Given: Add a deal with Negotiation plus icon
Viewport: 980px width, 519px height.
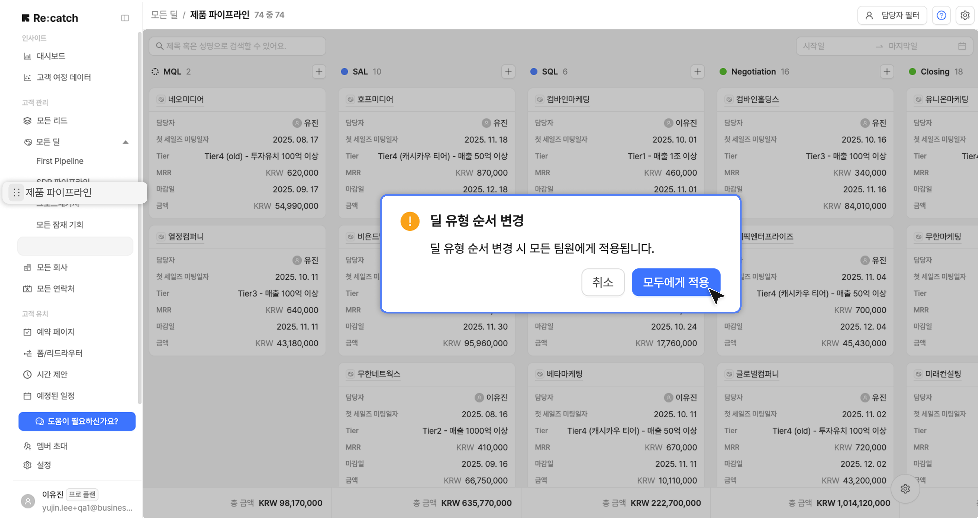Looking at the screenshot, I should tap(887, 72).
